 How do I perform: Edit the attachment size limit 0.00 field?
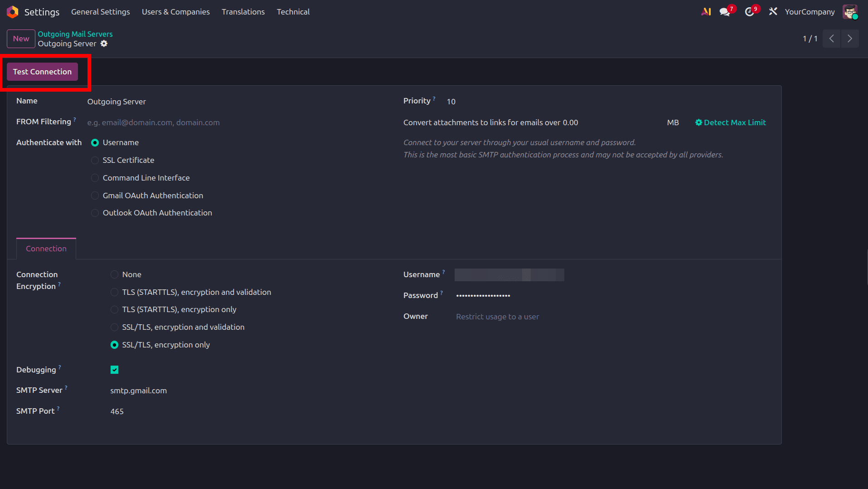pyautogui.click(x=612, y=122)
